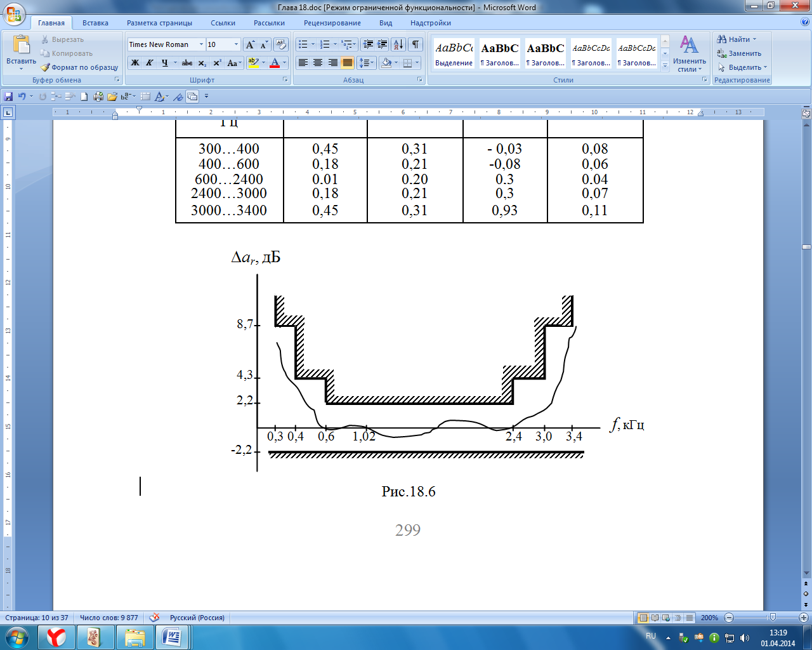Open the font size dropdown
This screenshot has height=650, width=812.
[237, 44]
